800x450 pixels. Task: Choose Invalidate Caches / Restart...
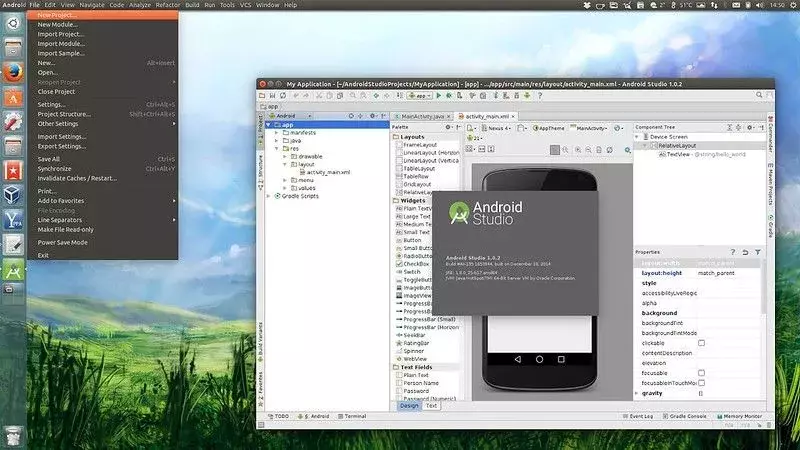pos(103,179)
